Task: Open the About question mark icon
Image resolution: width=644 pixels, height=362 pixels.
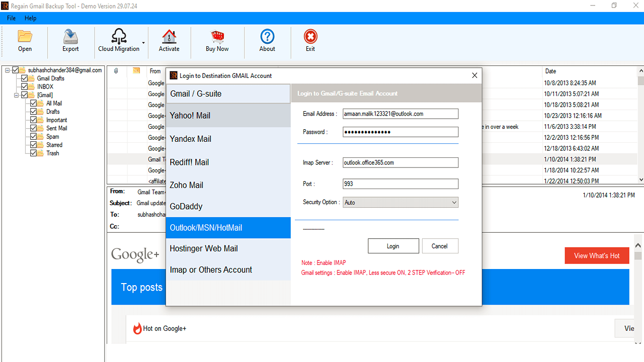Action: (267, 36)
